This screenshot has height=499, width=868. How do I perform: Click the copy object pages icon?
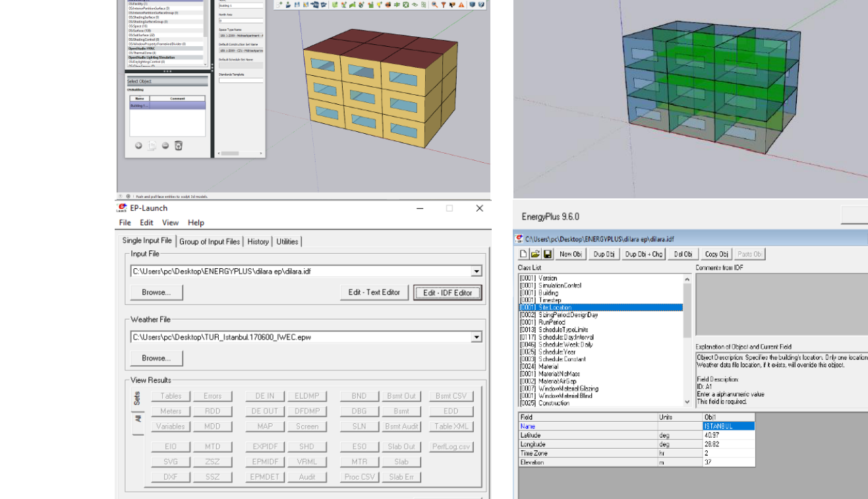tap(152, 146)
